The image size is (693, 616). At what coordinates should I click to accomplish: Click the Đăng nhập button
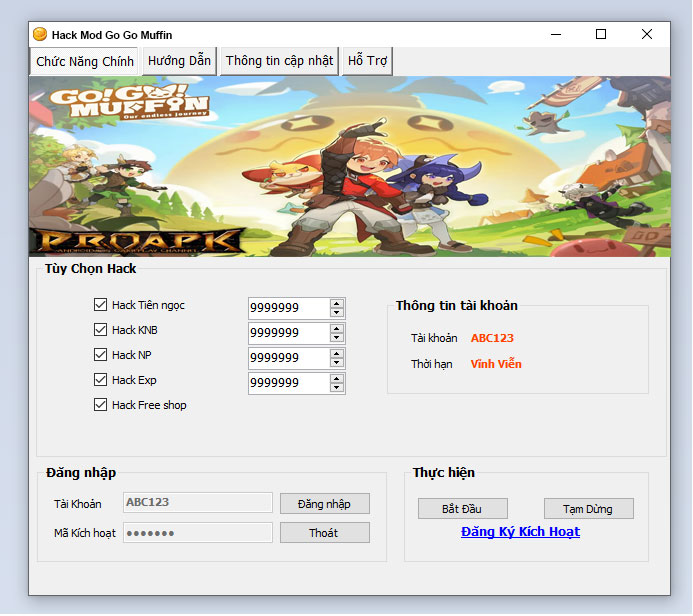tap(325, 504)
